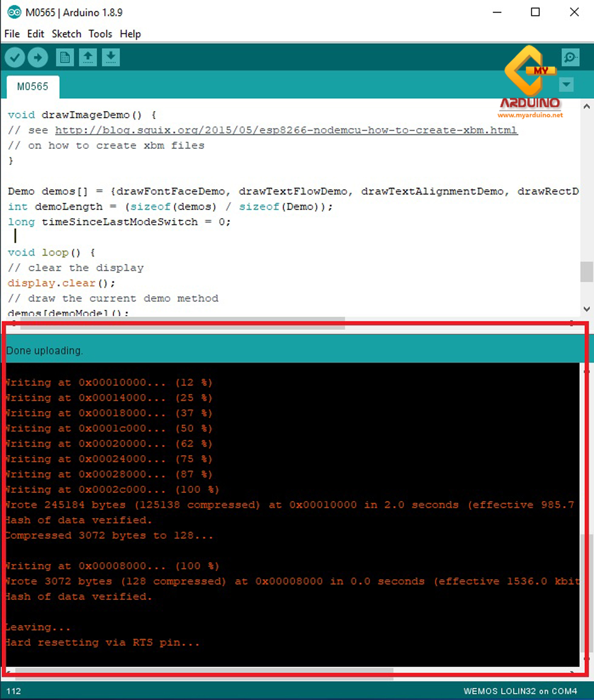
Task: Click the Verify sketch checkmark icon
Action: coord(15,58)
